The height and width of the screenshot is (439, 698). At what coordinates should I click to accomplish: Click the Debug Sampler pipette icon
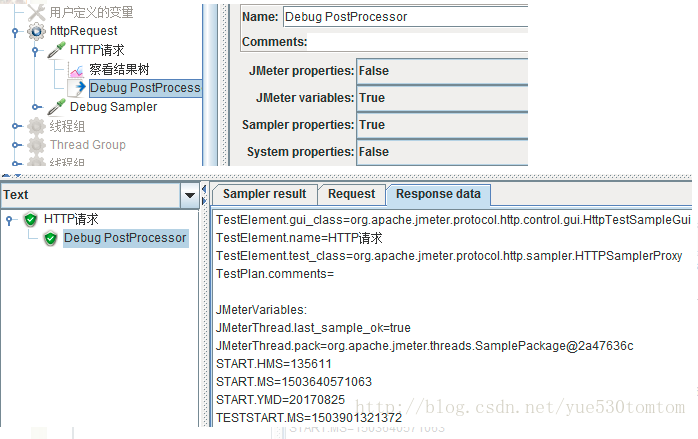(x=57, y=107)
